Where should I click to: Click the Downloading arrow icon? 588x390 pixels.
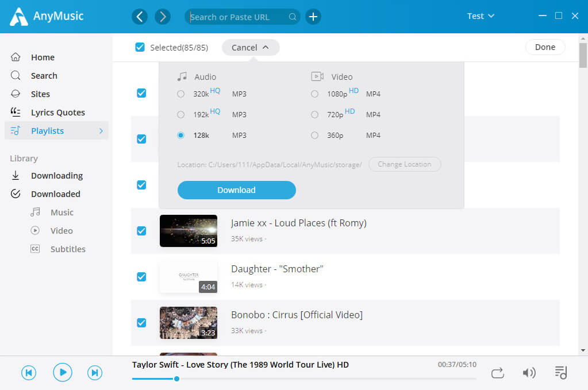[x=16, y=175]
